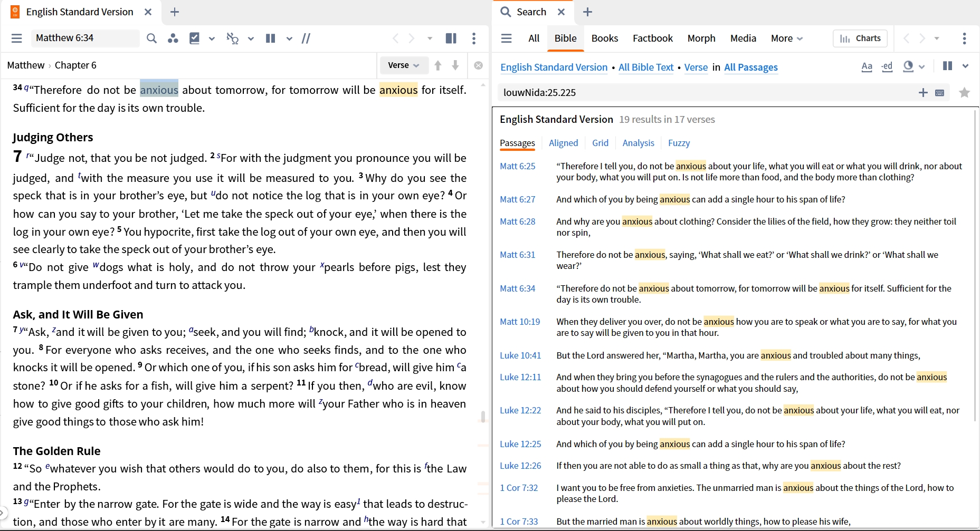Expand ESV panel history dropdown
980x531 pixels.
[430, 38]
